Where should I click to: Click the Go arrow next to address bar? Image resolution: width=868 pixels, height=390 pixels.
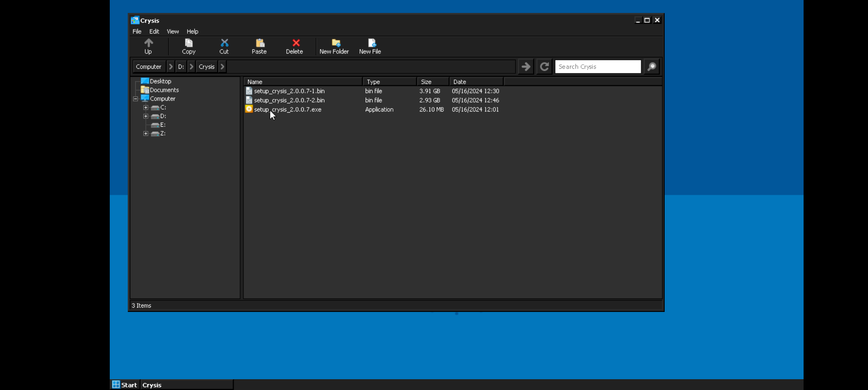526,67
